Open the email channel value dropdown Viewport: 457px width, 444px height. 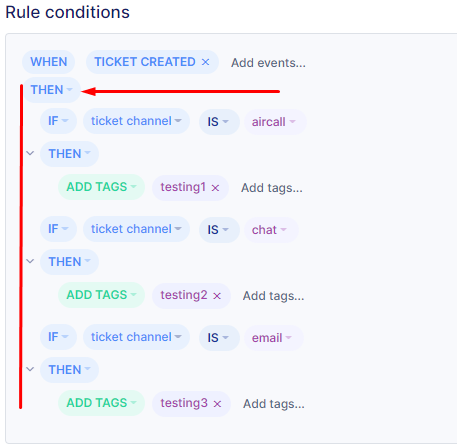pyautogui.click(x=273, y=338)
